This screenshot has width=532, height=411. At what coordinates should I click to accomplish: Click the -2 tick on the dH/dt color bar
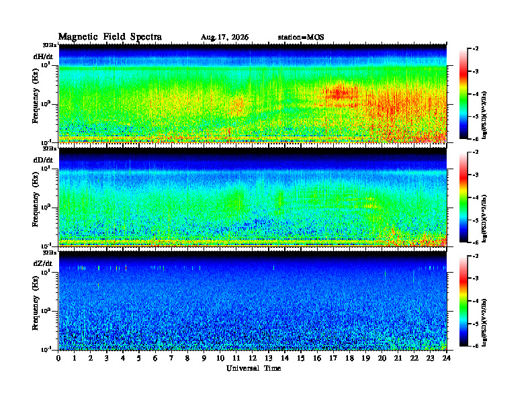tap(476, 49)
